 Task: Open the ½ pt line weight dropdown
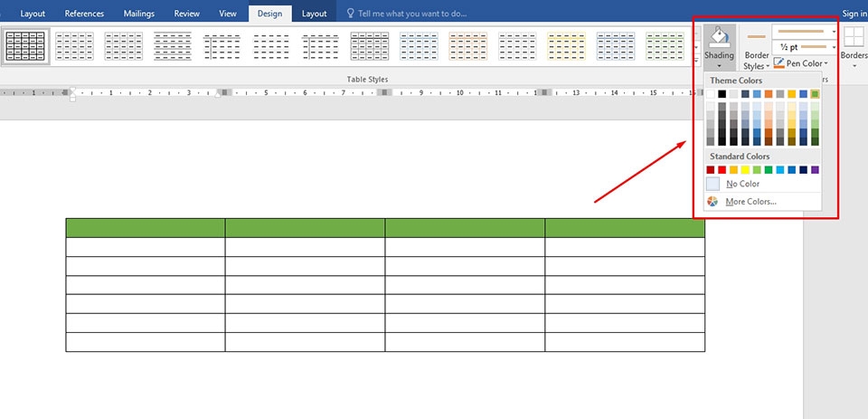point(835,47)
